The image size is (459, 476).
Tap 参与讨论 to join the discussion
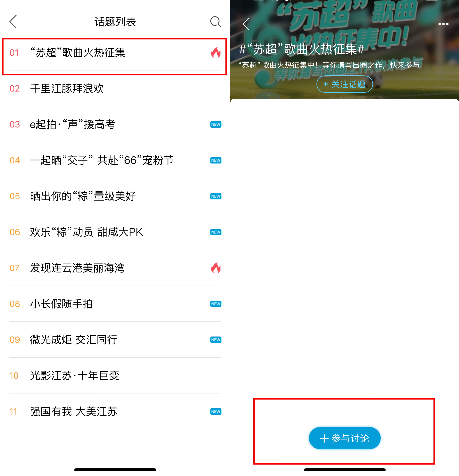point(344,438)
